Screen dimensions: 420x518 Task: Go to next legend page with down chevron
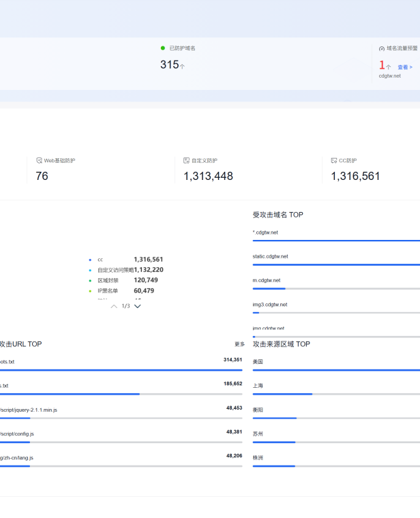pyautogui.click(x=138, y=306)
